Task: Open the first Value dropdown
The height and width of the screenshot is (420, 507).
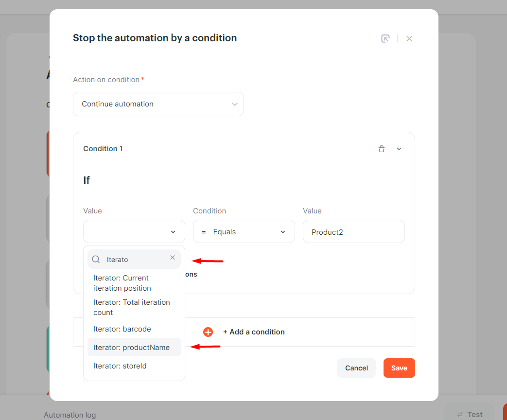Action: pyautogui.click(x=134, y=231)
